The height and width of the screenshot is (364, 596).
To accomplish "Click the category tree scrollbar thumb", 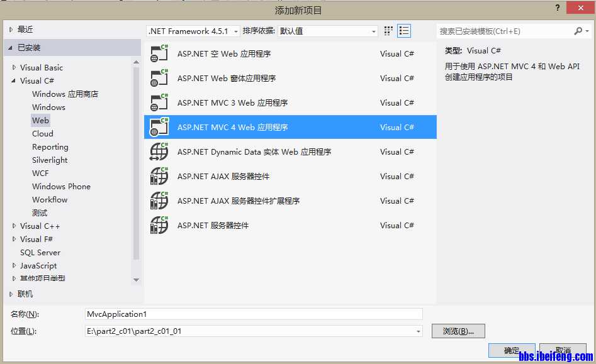I will click(x=136, y=163).
